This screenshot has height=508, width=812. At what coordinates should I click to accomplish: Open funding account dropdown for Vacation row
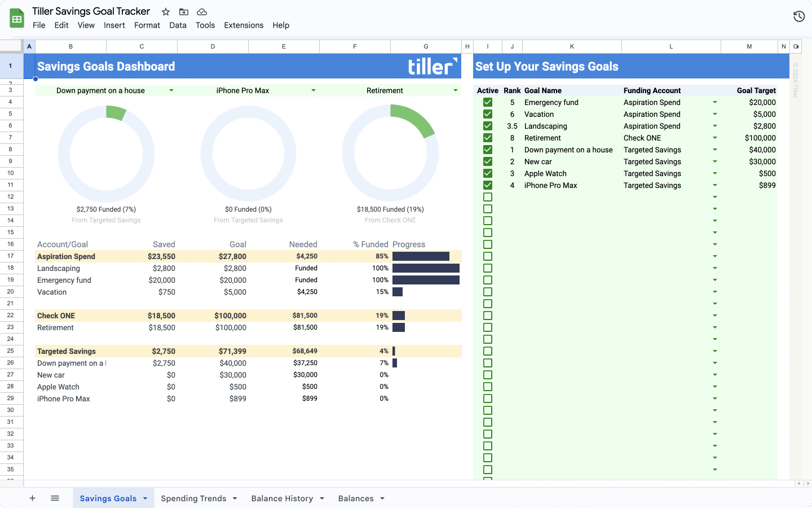click(715, 114)
